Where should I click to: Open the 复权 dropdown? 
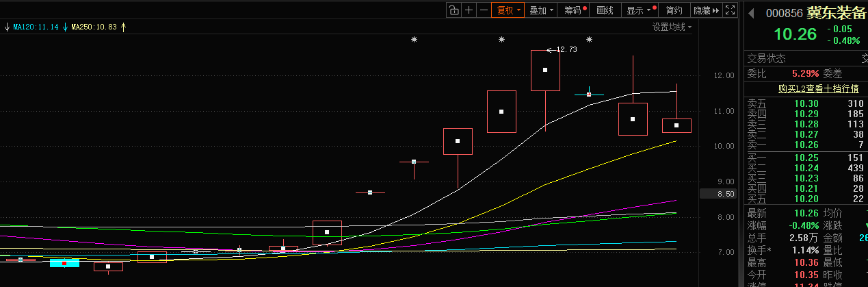point(508,10)
